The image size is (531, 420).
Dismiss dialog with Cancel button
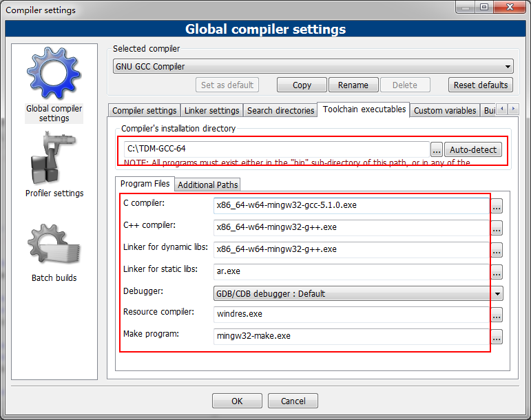pyautogui.click(x=293, y=401)
